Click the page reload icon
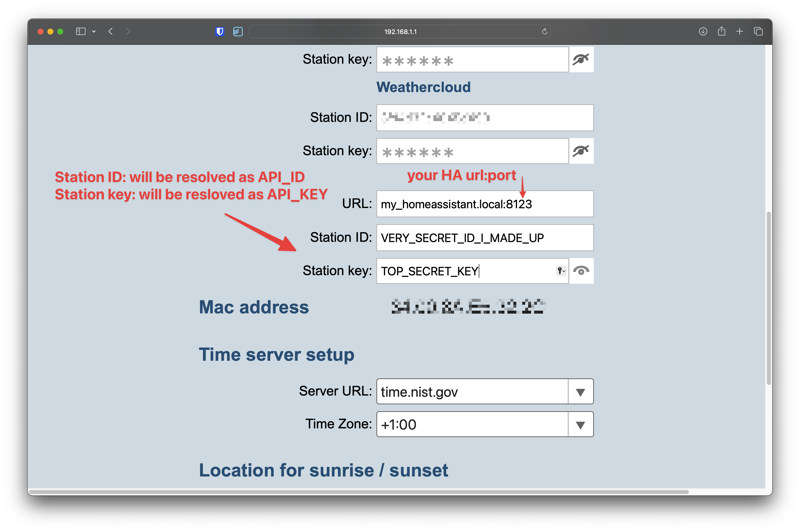 coord(544,32)
